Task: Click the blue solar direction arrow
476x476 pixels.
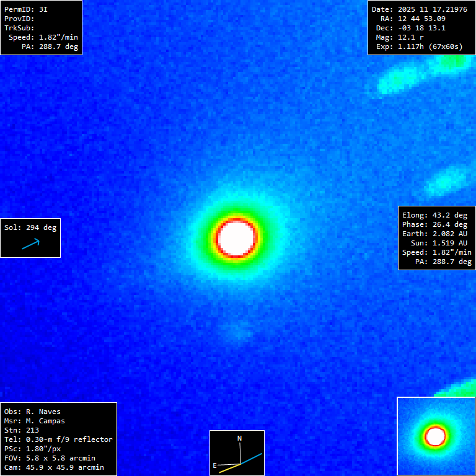Action: pyautogui.click(x=30, y=244)
